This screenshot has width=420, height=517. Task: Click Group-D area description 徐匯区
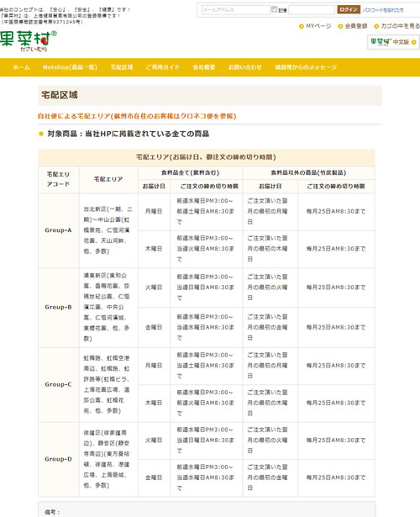[107, 459]
